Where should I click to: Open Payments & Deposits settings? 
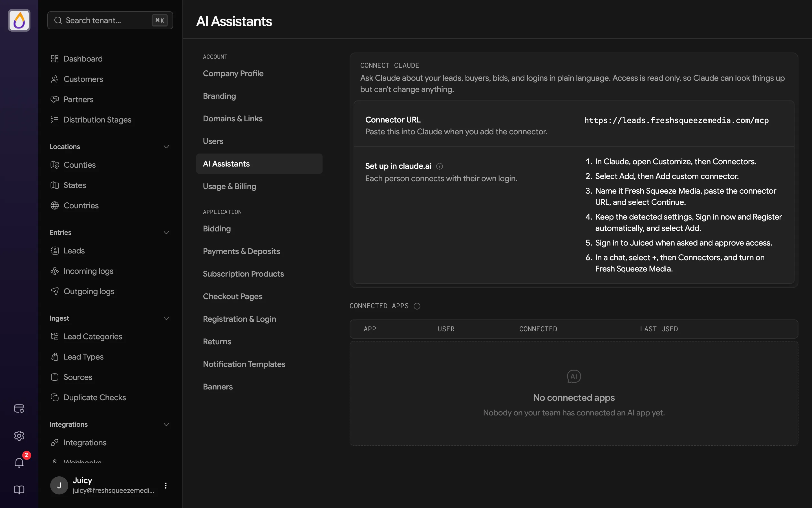259,251
